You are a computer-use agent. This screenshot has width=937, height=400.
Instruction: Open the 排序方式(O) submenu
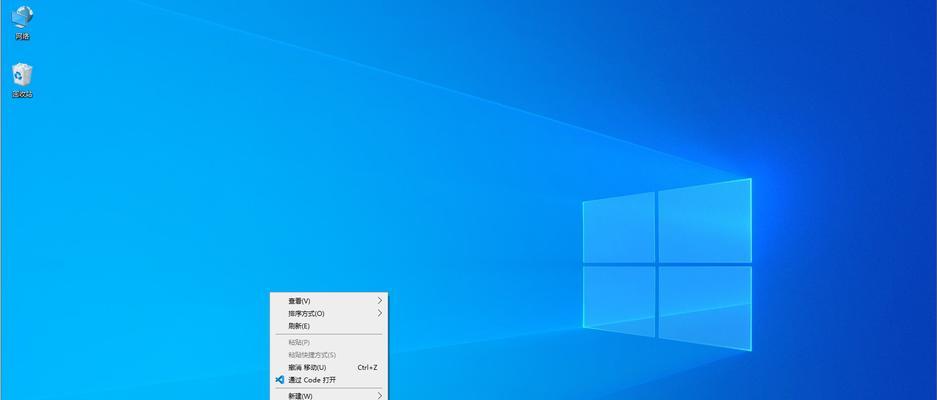click(x=328, y=313)
